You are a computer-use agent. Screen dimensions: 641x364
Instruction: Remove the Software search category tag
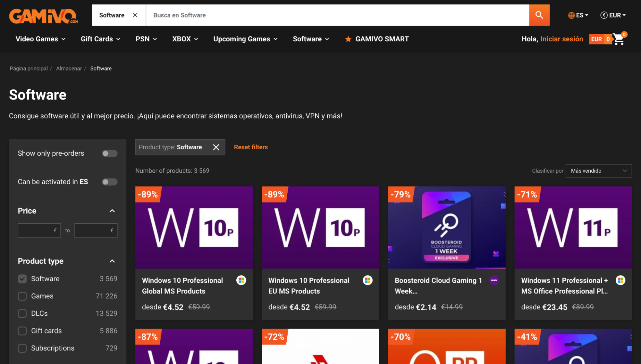(x=135, y=15)
